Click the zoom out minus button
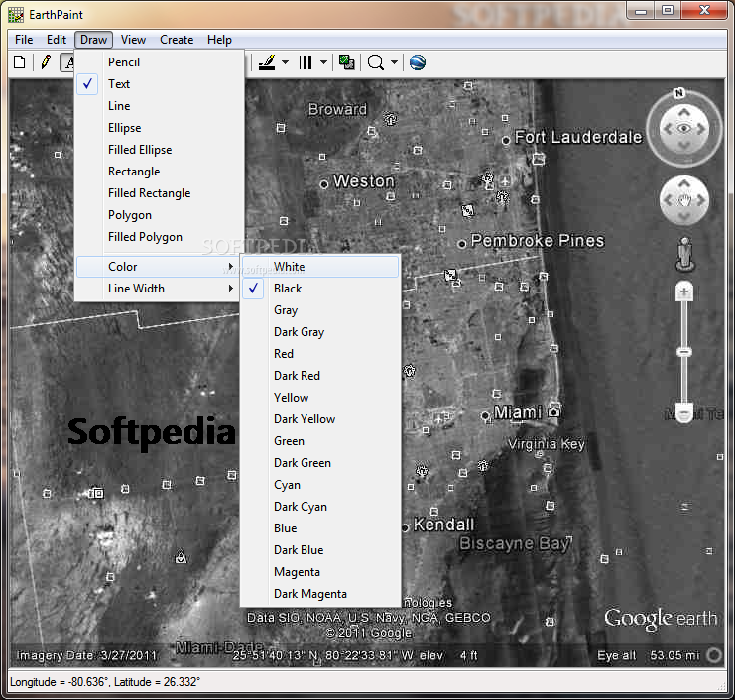The height and width of the screenshot is (700, 735). (683, 414)
